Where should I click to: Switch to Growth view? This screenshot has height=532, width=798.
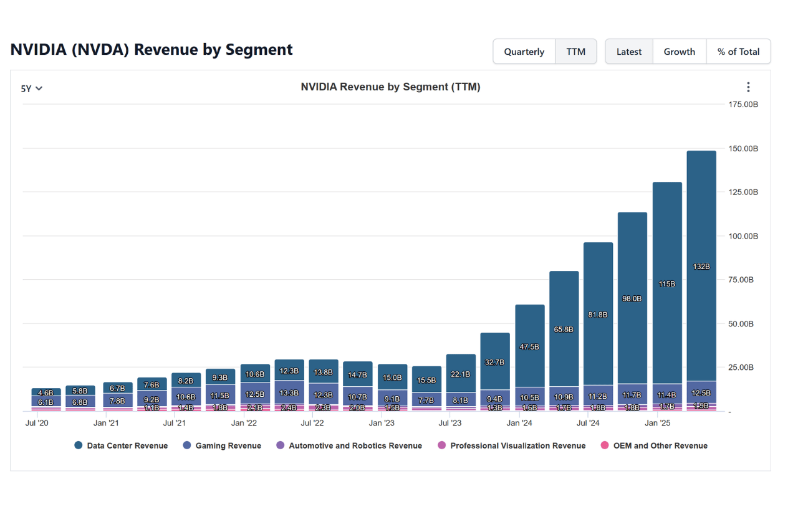pyautogui.click(x=680, y=52)
